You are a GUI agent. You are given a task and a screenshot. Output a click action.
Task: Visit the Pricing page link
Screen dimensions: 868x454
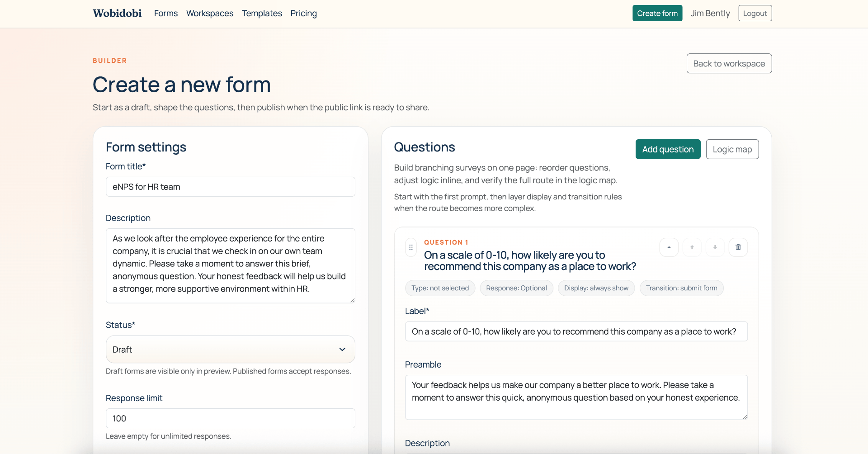304,14
